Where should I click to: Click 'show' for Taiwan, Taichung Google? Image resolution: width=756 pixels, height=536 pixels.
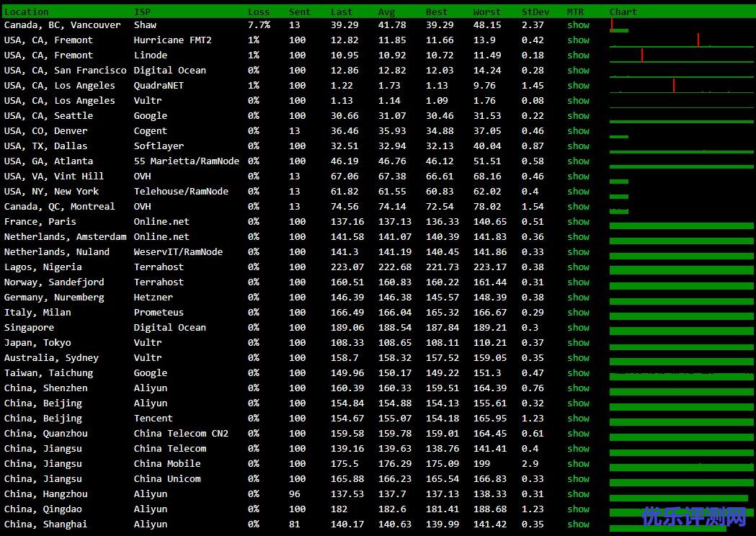pos(578,372)
